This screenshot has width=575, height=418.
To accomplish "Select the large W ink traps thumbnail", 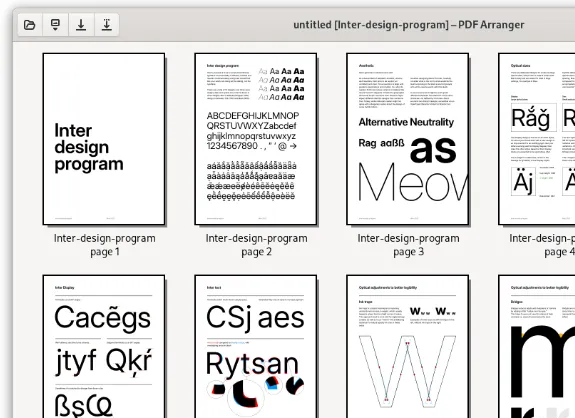I will click(407, 346).
